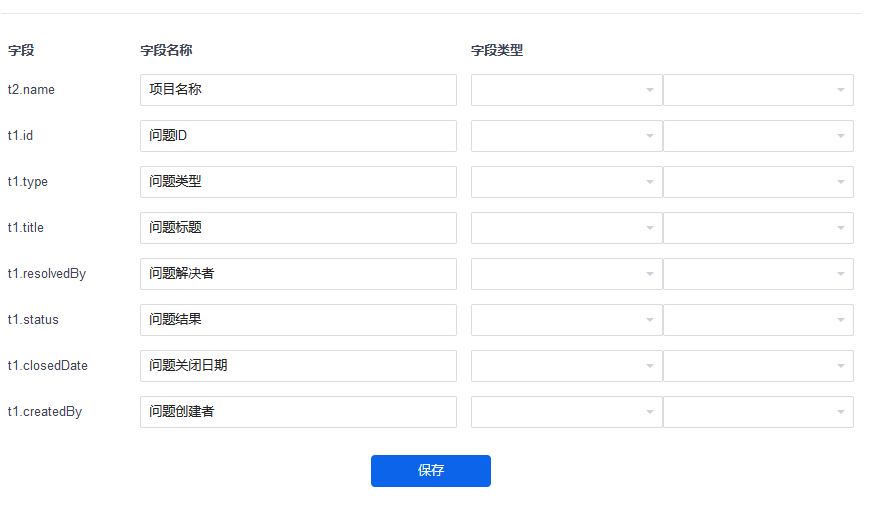Screen dimensions: 871x506
Task: Click the 问题类型 field name input
Action: tap(298, 182)
